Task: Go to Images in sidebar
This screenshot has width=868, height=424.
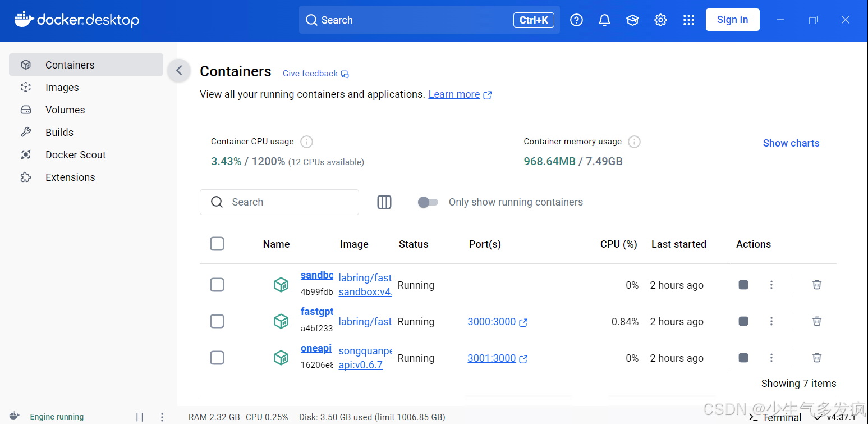Action: click(86, 87)
